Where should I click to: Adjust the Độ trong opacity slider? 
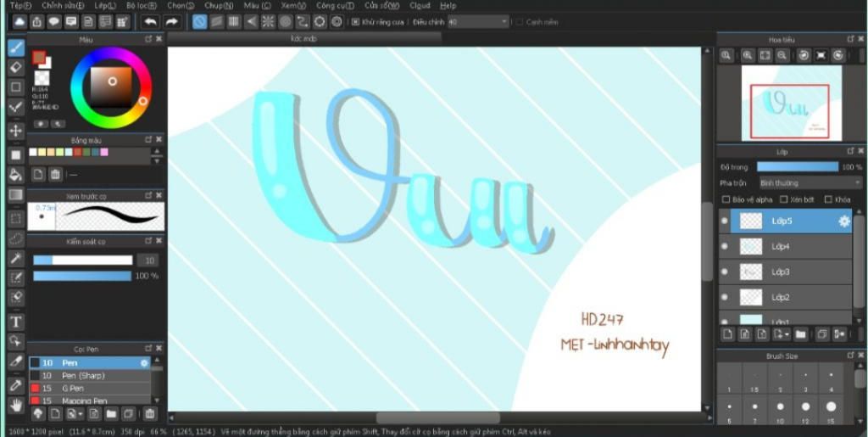(797, 166)
